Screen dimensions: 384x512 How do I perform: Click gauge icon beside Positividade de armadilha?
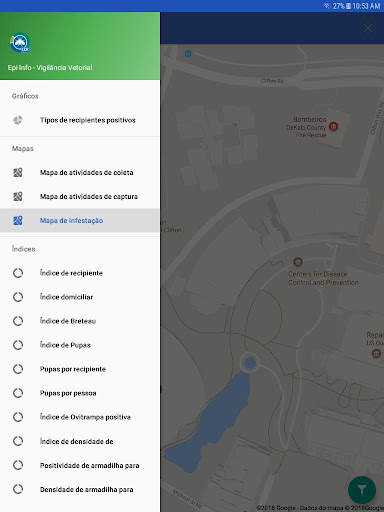coord(18,465)
